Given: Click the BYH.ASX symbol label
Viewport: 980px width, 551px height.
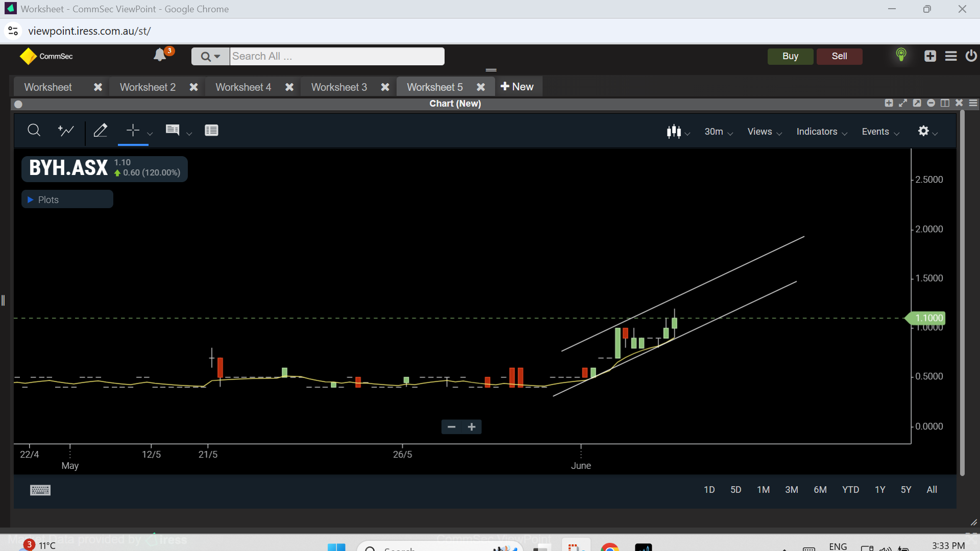Looking at the screenshot, I should pos(68,168).
